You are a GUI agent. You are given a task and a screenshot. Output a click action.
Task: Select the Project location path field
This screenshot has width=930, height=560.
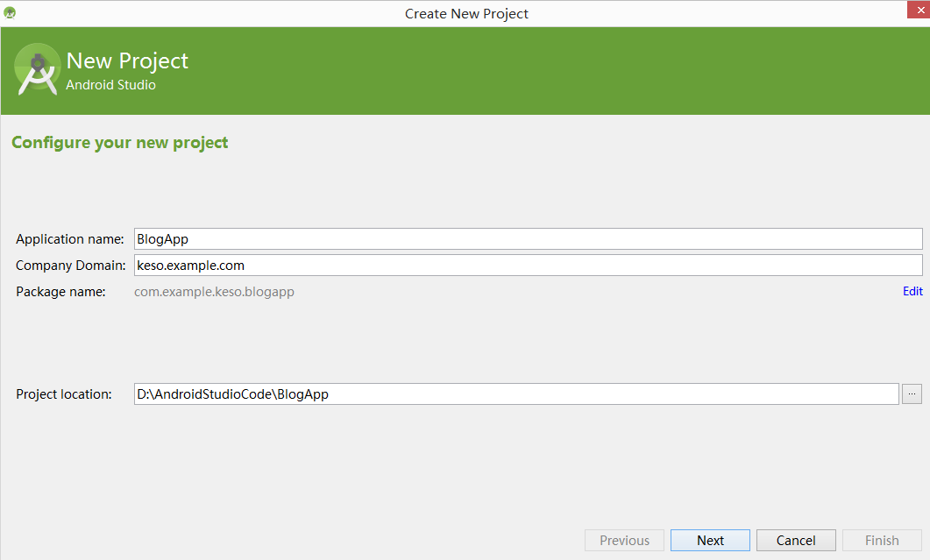tap(515, 394)
